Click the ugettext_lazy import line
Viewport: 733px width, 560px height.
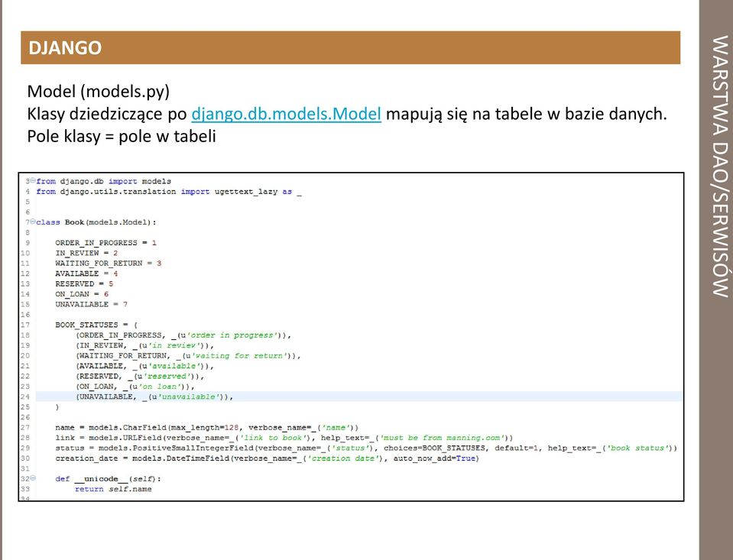point(169,192)
